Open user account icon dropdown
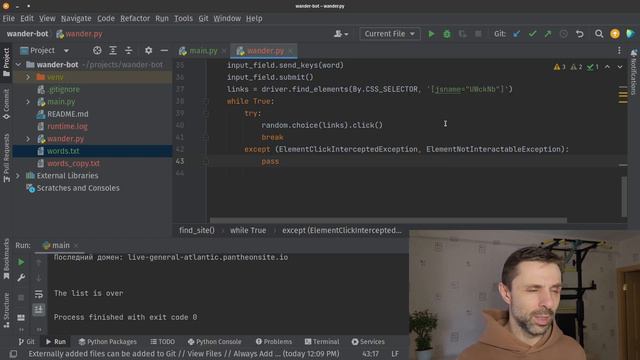 pyautogui.click(x=341, y=34)
